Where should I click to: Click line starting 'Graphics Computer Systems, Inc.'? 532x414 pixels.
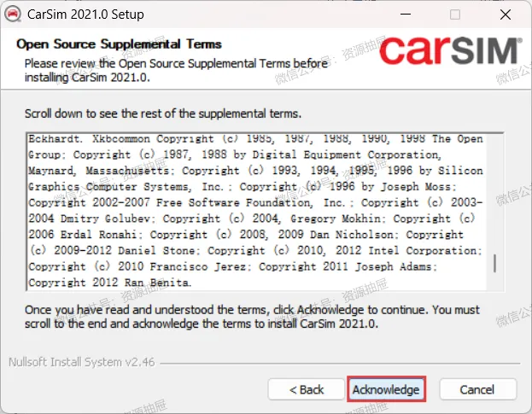243,186
